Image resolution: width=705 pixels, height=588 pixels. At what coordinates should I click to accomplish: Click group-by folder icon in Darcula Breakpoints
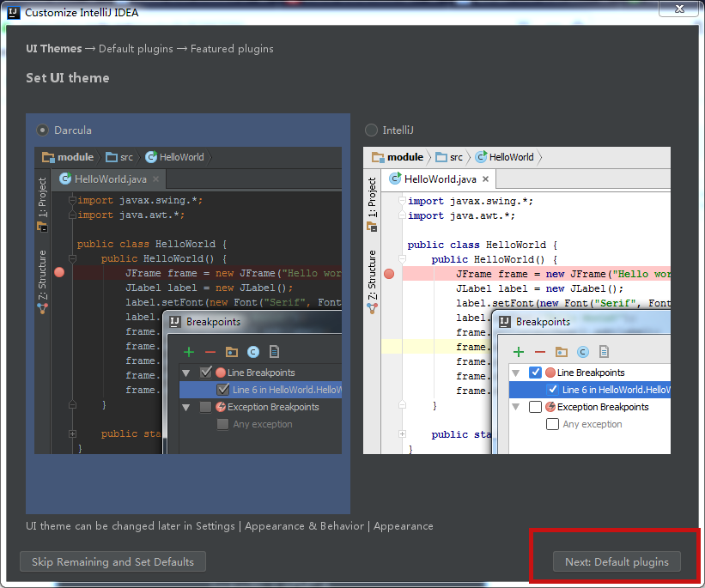232,352
